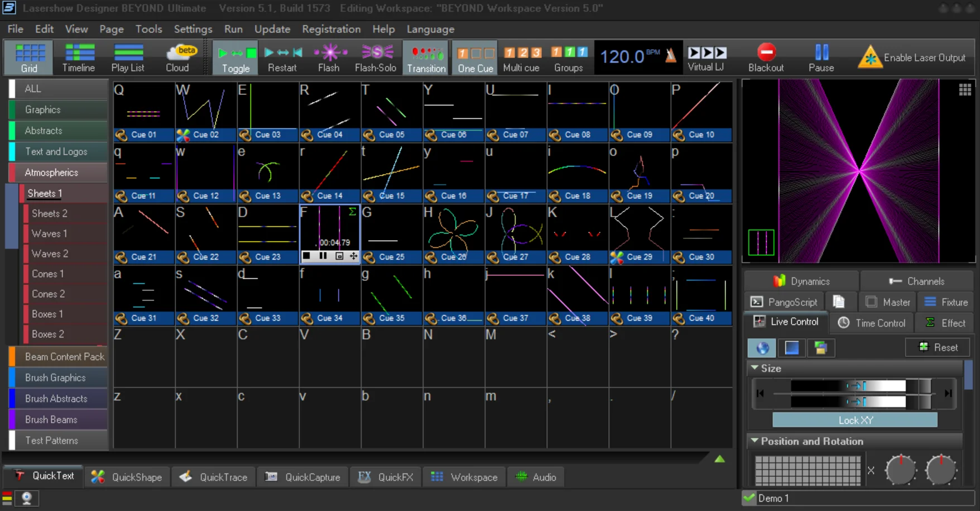This screenshot has height=511, width=980.
Task: Expand the Graphics category
Action: 58,109
